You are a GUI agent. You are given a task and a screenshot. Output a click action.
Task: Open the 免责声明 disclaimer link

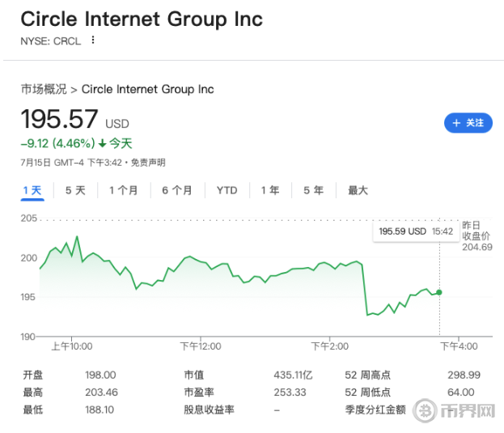[x=148, y=163]
